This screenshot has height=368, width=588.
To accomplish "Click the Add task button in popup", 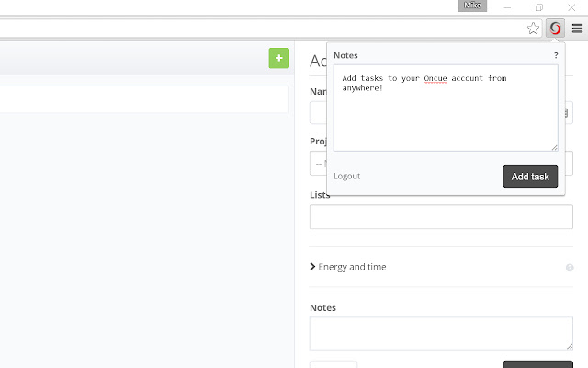I will pos(530,176).
